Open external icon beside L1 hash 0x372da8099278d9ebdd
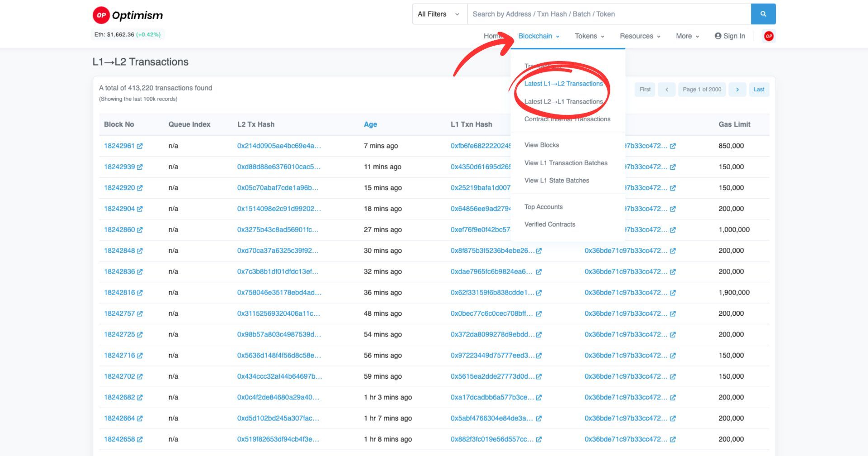 [x=539, y=335]
